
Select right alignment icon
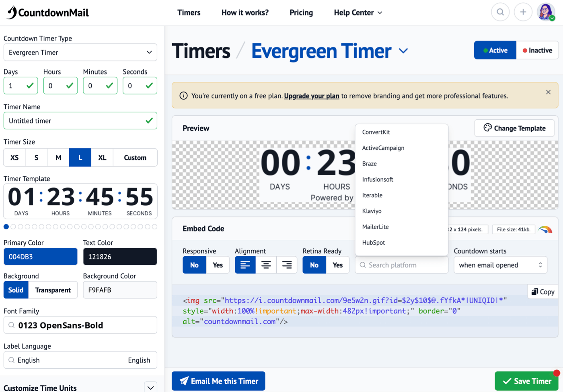[287, 265]
